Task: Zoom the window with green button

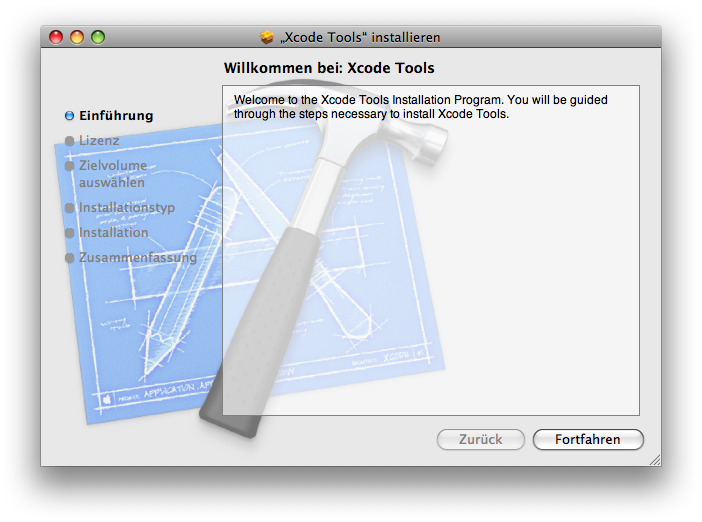Action: click(98, 37)
